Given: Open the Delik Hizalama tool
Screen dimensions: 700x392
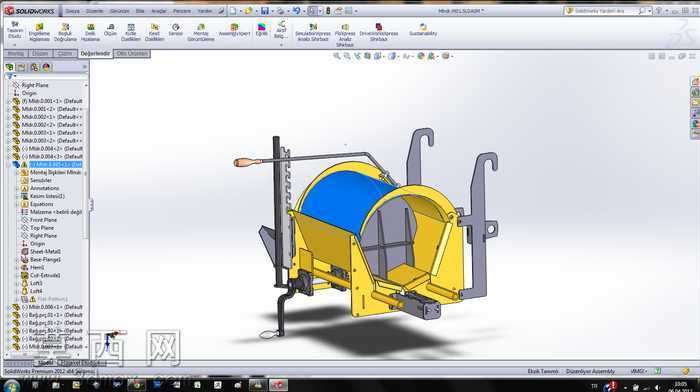Looking at the screenshot, I should [x=90, y=33].
